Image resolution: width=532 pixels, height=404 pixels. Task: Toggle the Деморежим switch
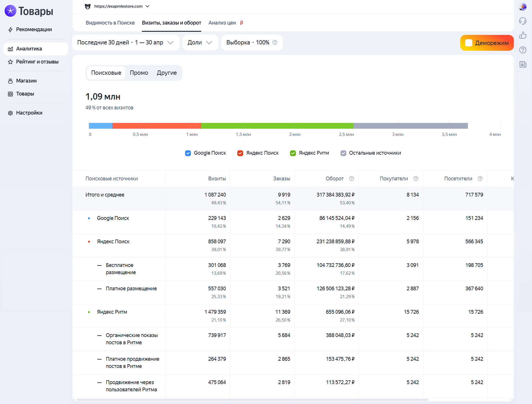point(469,43)
